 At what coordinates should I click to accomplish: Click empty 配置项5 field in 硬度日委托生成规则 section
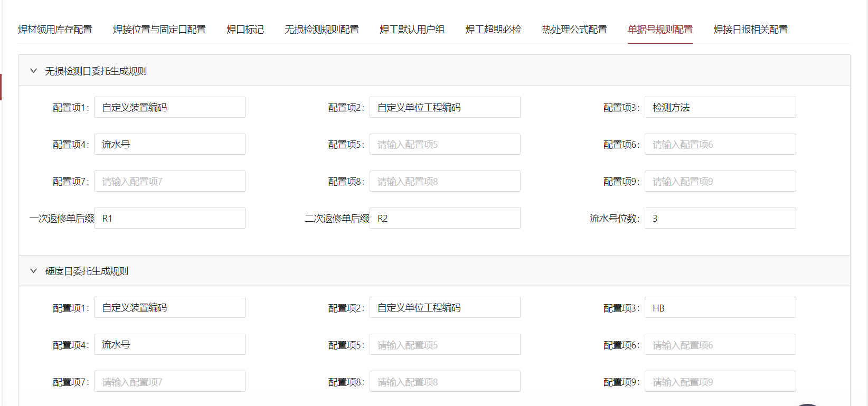pyautogui.click(x=445, y=344)
